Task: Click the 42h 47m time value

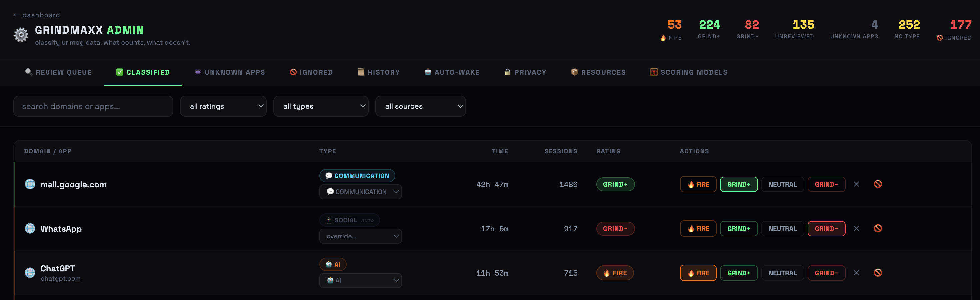Action: pos(492,184)
